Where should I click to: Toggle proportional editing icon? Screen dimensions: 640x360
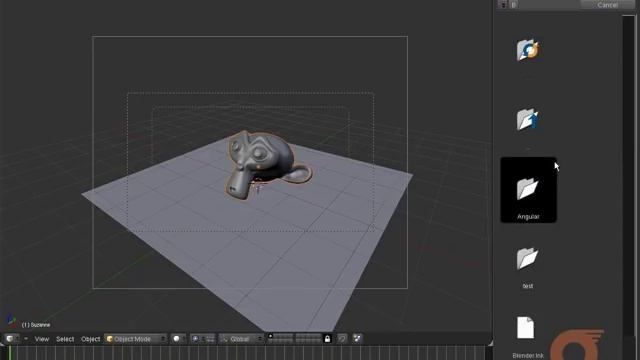[342, 339]
